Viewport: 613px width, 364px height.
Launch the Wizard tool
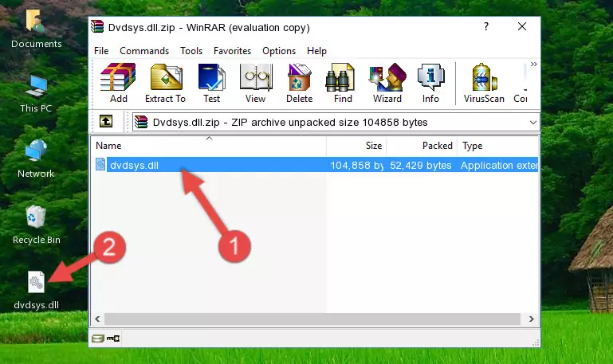pyautogui.click(x=387, y=83)
